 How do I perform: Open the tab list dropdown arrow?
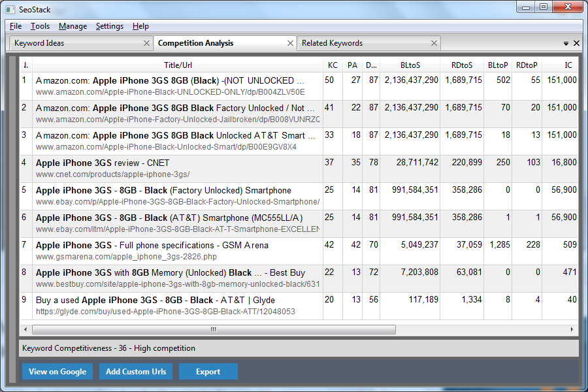click(566, 44)
